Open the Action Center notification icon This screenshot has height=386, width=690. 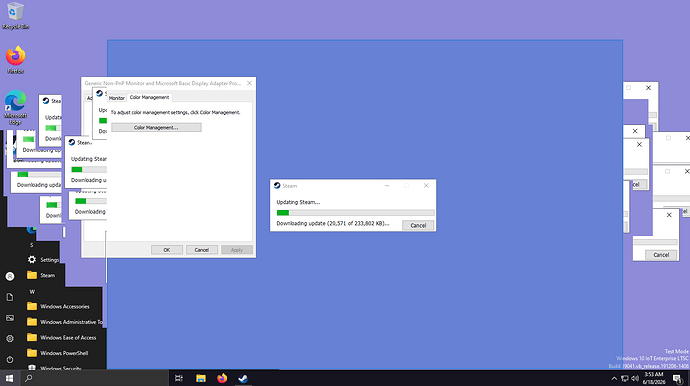pyautogui.click(x=678, y=379)
